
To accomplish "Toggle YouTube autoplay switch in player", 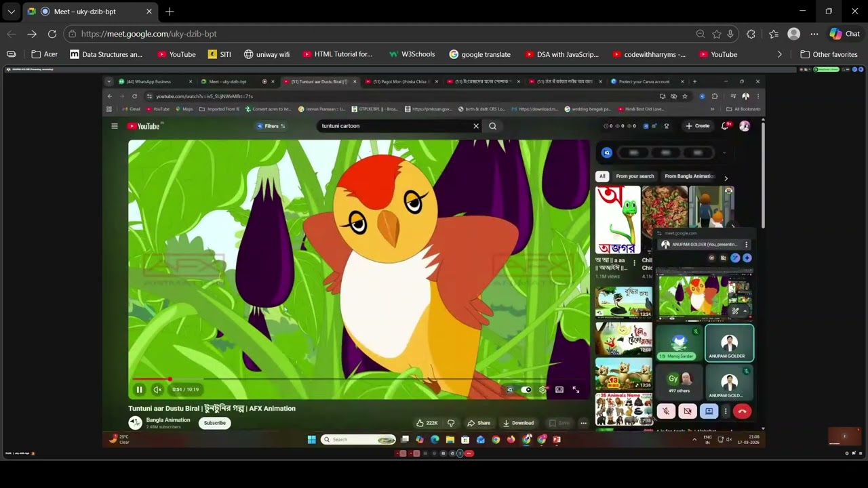I will pyautogui.click(x=526, y=390).
